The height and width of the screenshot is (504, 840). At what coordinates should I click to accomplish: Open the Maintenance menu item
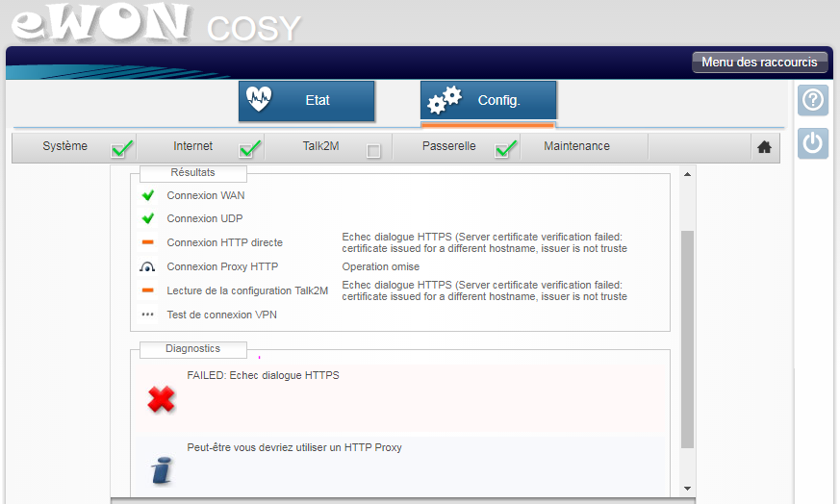(576, 146)
